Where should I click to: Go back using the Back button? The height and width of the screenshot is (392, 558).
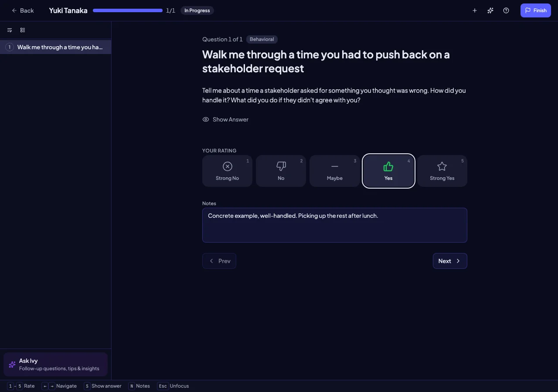pyautogui.click(x=23, y=10)
